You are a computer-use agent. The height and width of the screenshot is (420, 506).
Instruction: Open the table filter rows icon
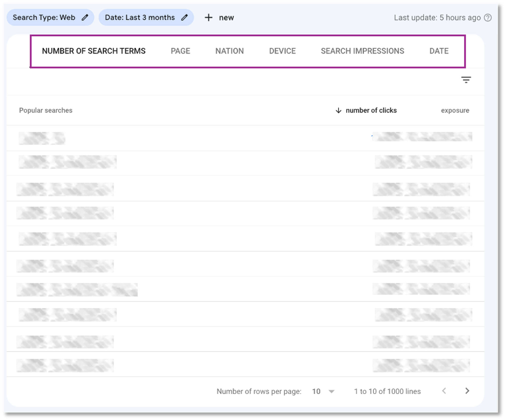pos(466,80)
